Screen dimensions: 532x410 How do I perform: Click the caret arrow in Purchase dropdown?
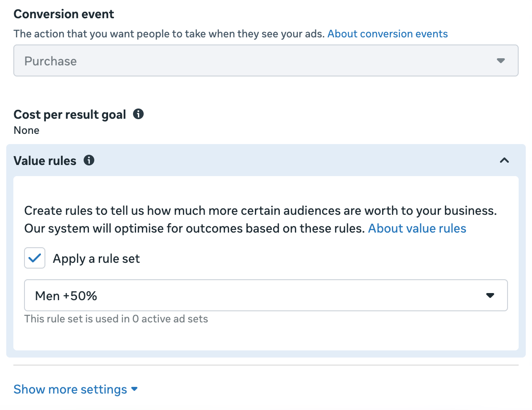point(501,60)
